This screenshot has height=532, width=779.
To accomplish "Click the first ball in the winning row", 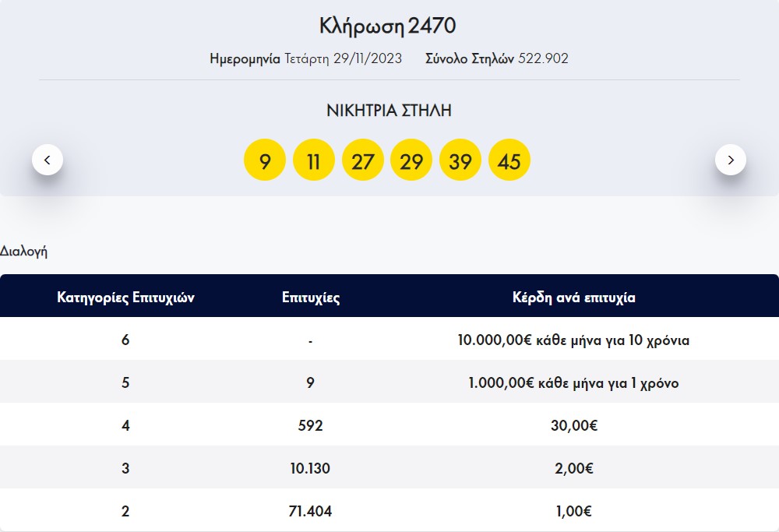I will [x=265, y=159].
